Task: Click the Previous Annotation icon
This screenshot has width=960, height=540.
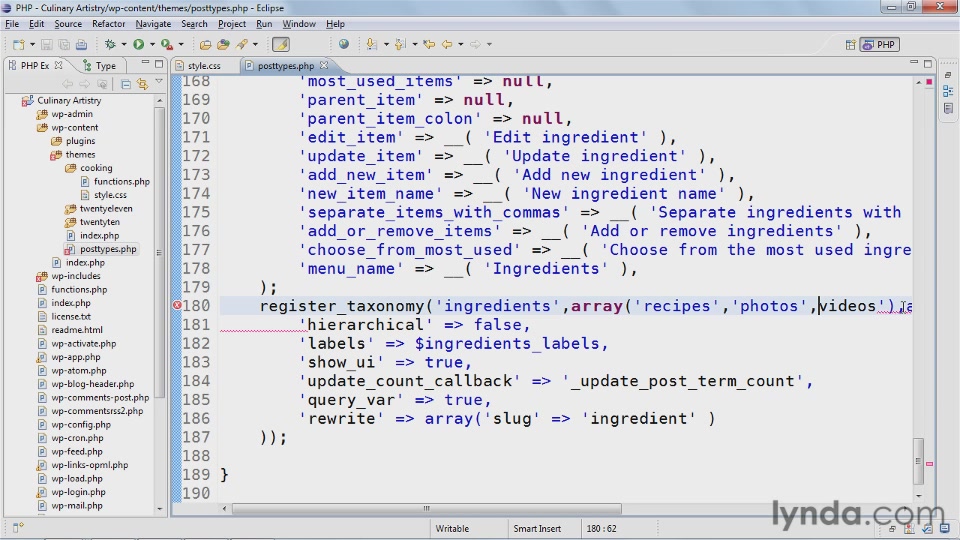Action: pyautogui.click(x=400, y=44)
